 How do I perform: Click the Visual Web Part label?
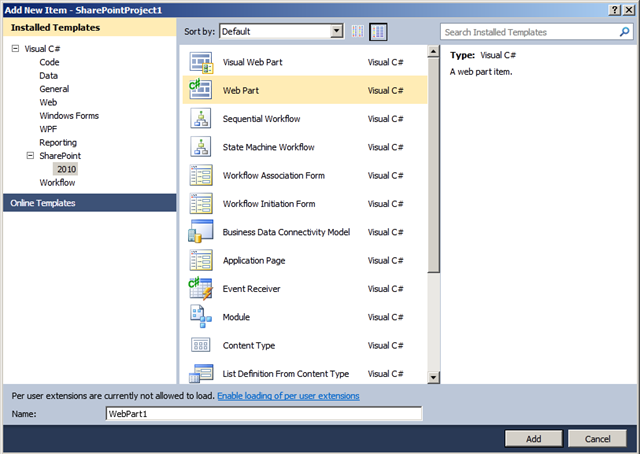252,62
